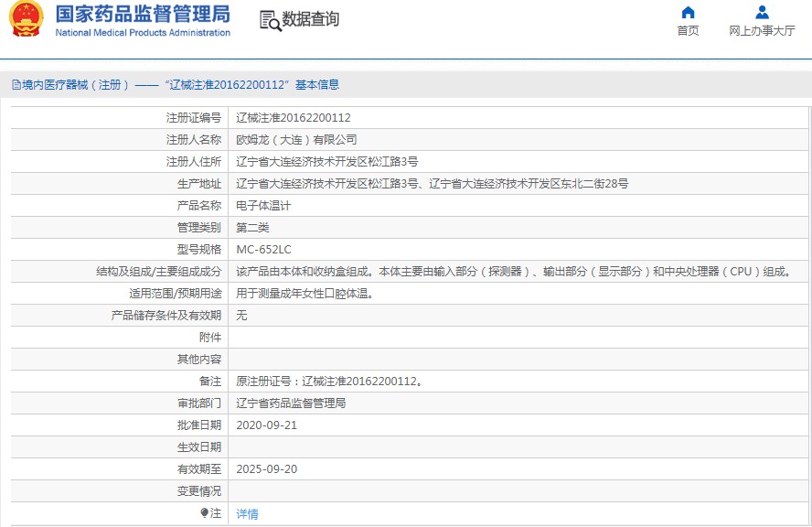Select 备注 value 原注册证号
Viewport: 812px width, 527px height.
pos(330,382)
